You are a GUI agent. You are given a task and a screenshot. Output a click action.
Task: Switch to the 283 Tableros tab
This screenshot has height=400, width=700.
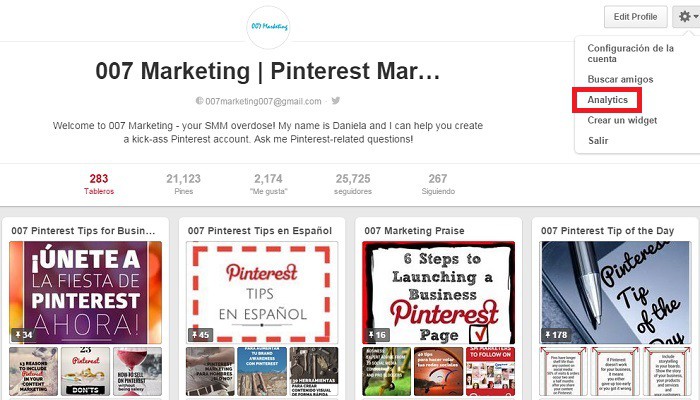pos(99,184)
